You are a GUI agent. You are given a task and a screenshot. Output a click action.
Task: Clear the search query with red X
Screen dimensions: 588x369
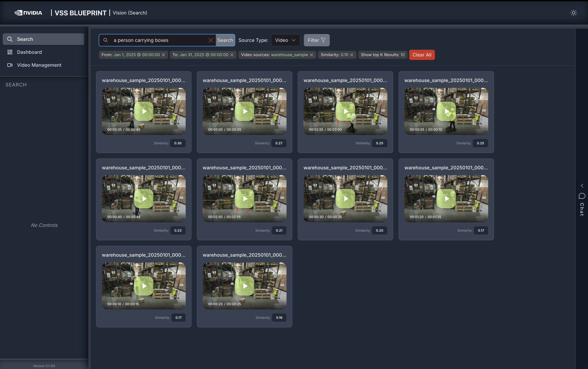coord(211,40)
